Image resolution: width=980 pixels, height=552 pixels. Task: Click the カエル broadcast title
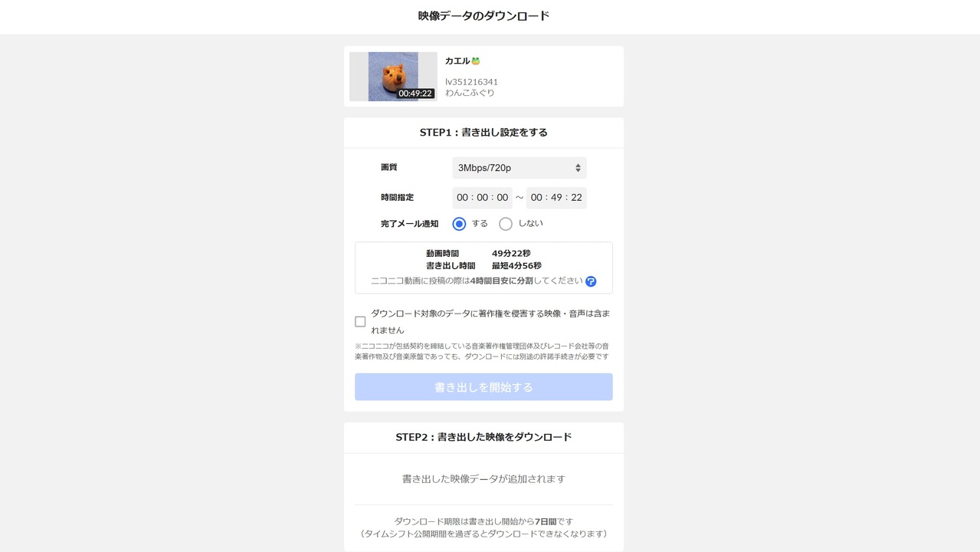(457, 61)
